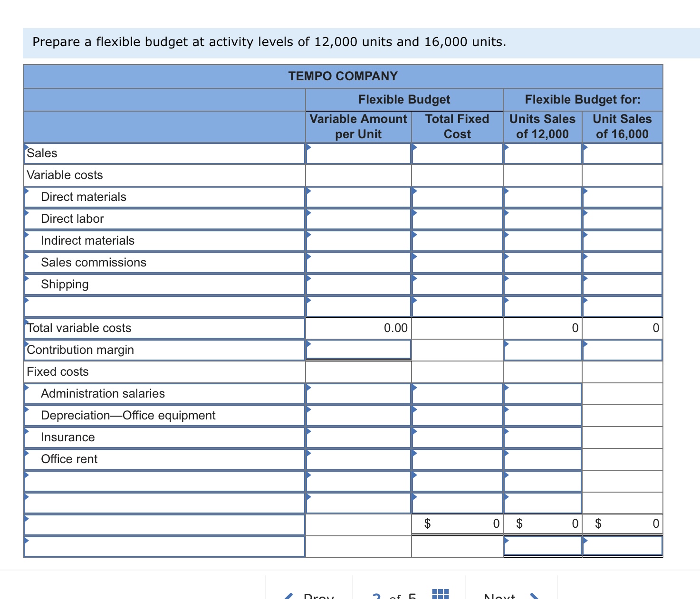Select the Sales total fixed cost cell

click(457, 153)
